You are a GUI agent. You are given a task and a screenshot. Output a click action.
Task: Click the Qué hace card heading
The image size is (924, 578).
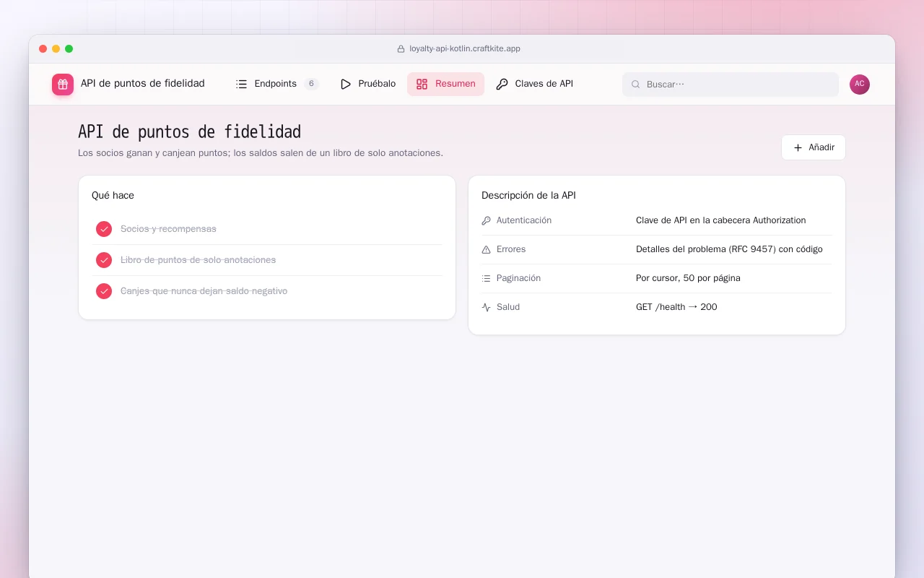pos(113,195)
